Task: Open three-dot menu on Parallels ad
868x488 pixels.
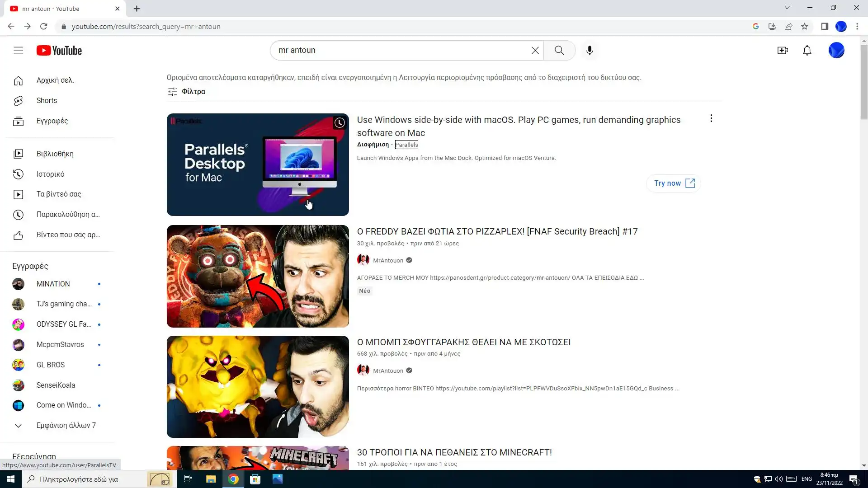Action: 711,118
